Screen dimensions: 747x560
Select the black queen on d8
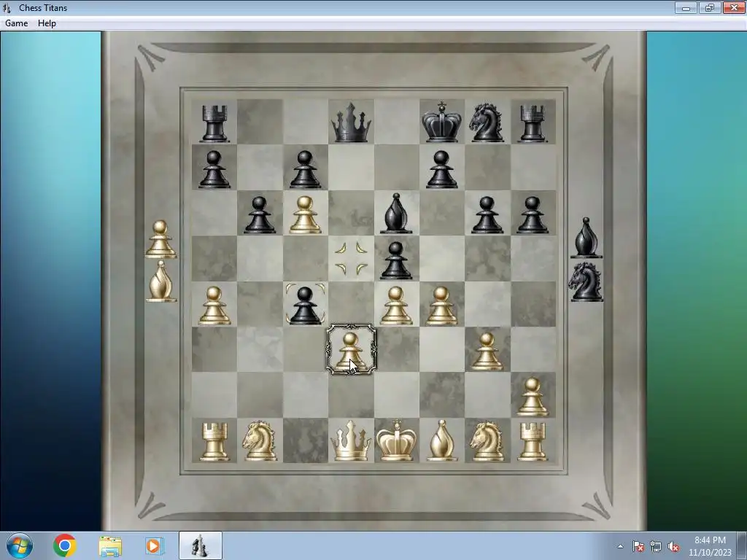(x=351, y=122)
